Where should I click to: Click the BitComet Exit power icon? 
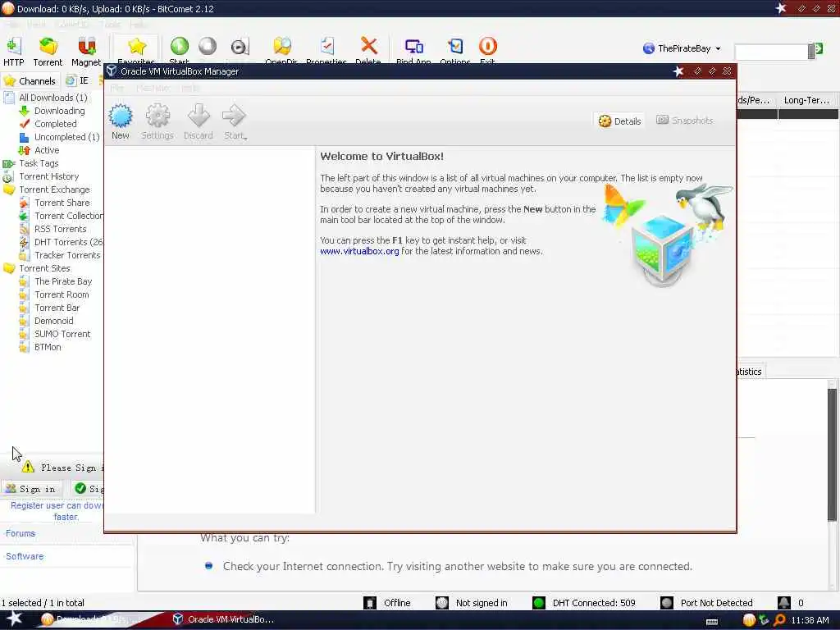coord(487,47)
